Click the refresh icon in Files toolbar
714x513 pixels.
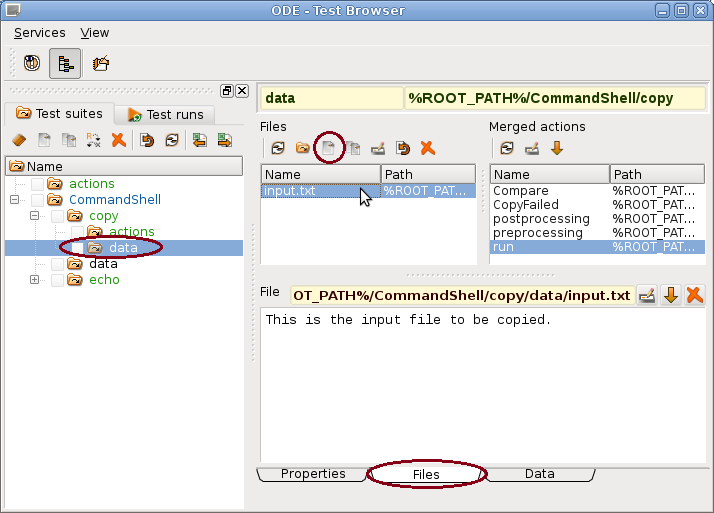tap(278, 148)
